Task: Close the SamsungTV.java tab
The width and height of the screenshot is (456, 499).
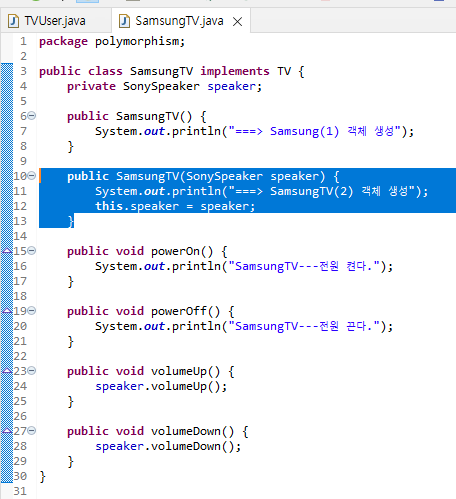Action: [237, 22]
